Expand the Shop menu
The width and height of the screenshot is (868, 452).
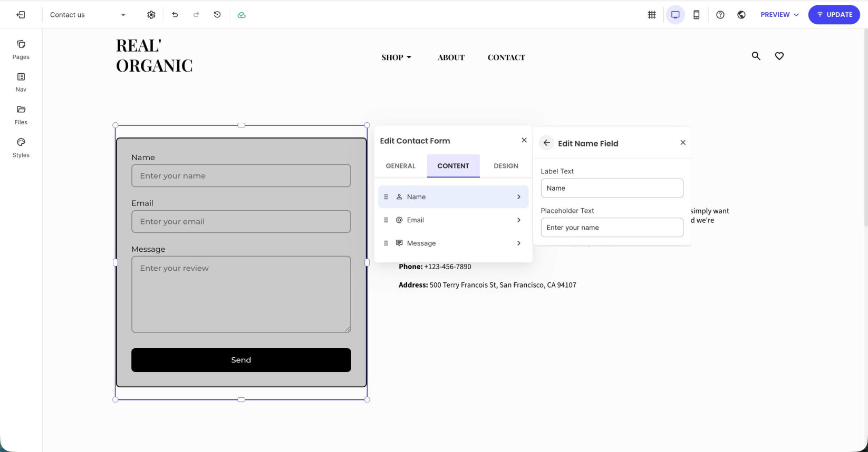pos(397,57)
